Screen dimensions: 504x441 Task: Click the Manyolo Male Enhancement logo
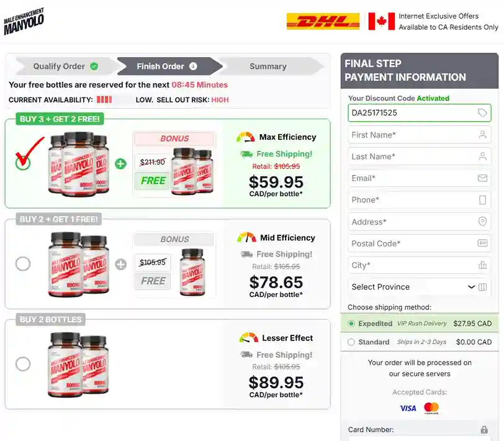click(x=24, y=22)
